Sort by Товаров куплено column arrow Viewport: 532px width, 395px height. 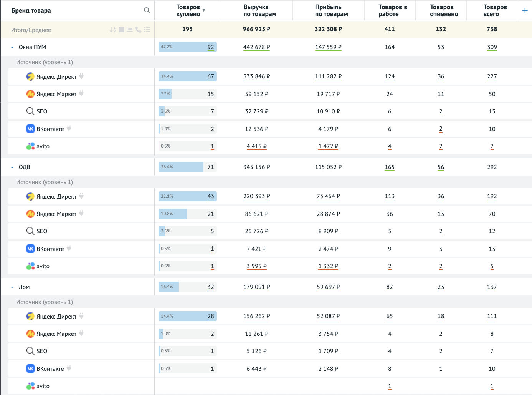pyautogui.click(x=204, y=10)
